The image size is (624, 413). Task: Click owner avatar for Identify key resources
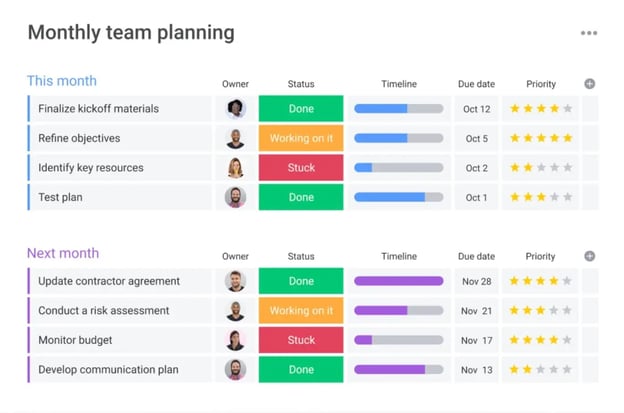pos(235,168)
